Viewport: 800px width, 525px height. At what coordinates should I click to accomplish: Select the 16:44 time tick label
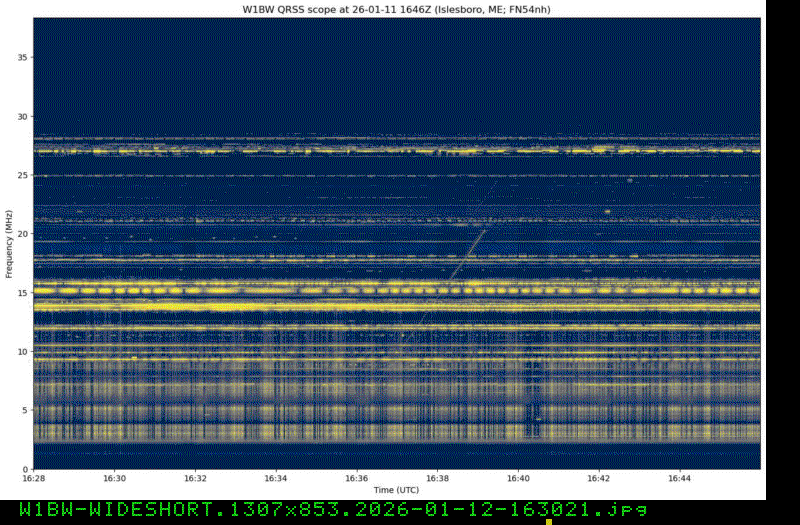[679, 479]
